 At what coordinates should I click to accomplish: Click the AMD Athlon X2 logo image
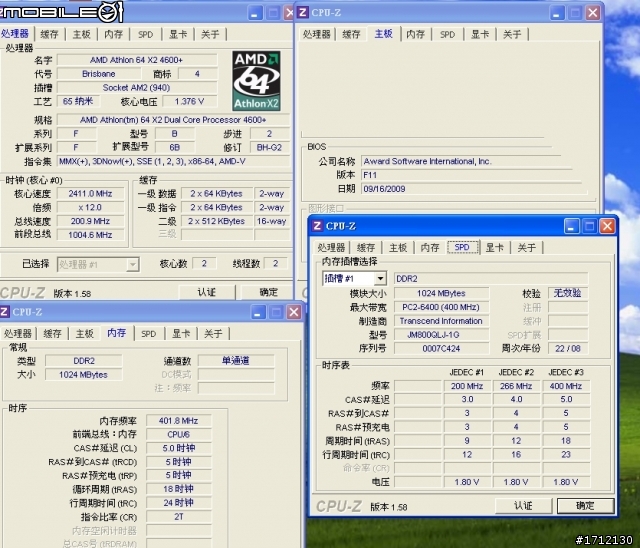[x=256, y=81]
